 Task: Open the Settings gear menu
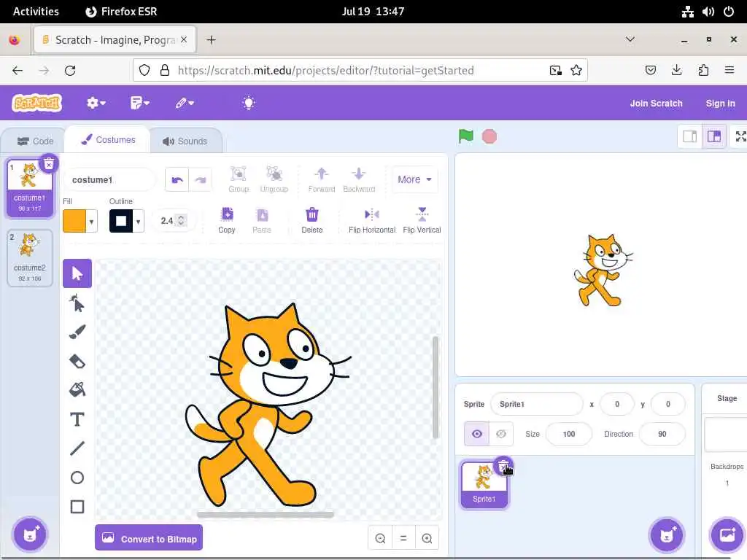click(x=96, y=103)
